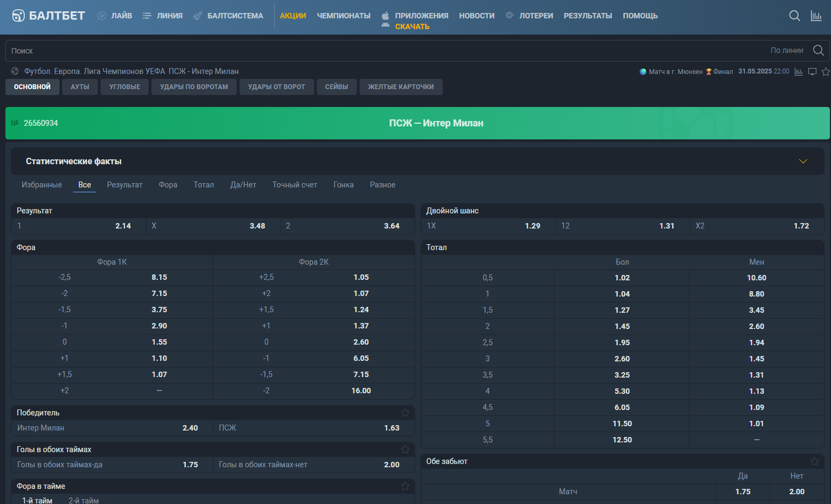Viewport: 831px width, 504px height.
Task: Click the green ПСЖ — Интер Милан match banner
Action: pyautogui.click(x=417, y=123)
